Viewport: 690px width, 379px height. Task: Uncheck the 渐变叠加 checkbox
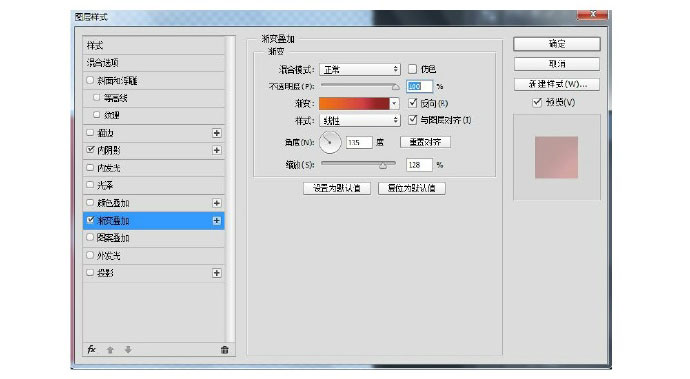click(x=90, y=220)
